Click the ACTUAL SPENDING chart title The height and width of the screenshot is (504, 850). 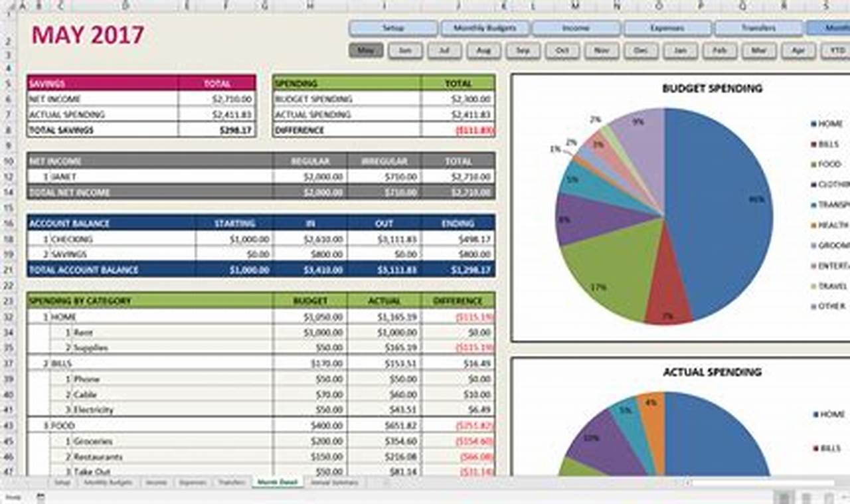[712, 373]
